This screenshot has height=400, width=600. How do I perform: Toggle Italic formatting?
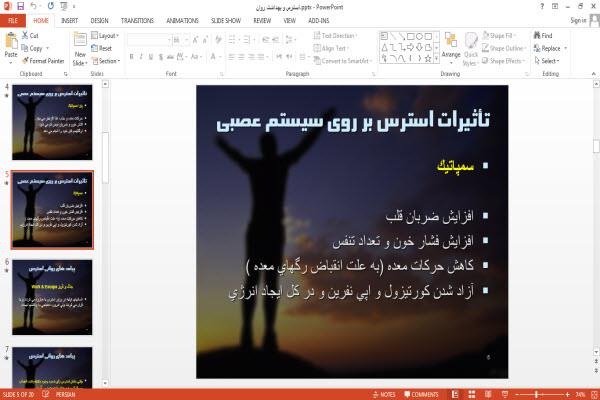point(141,57)
